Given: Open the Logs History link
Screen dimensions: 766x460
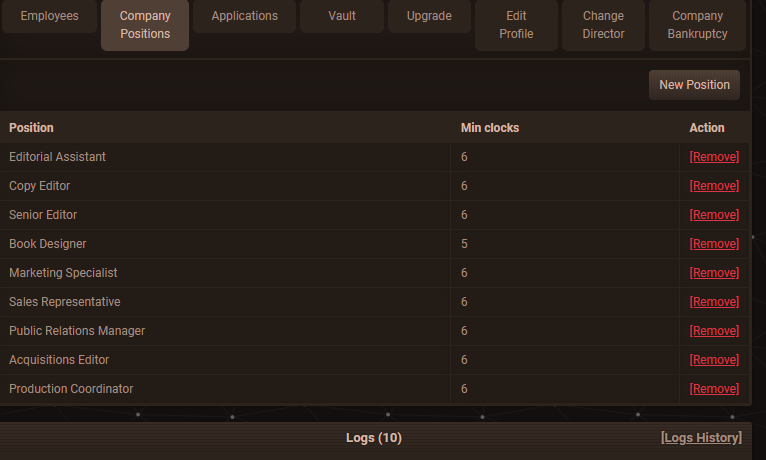Looking at the screenshot, I should [701, 438].
